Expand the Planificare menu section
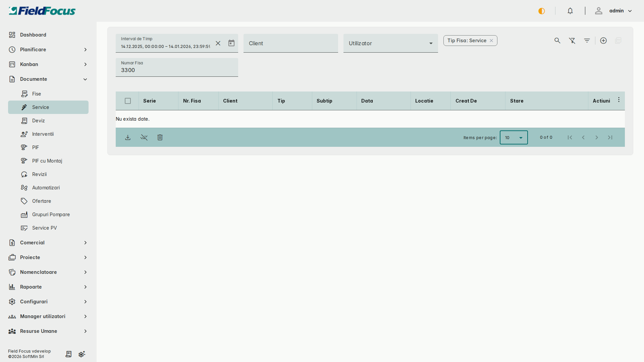Viewport: 644px width, 362px height. 48,50
